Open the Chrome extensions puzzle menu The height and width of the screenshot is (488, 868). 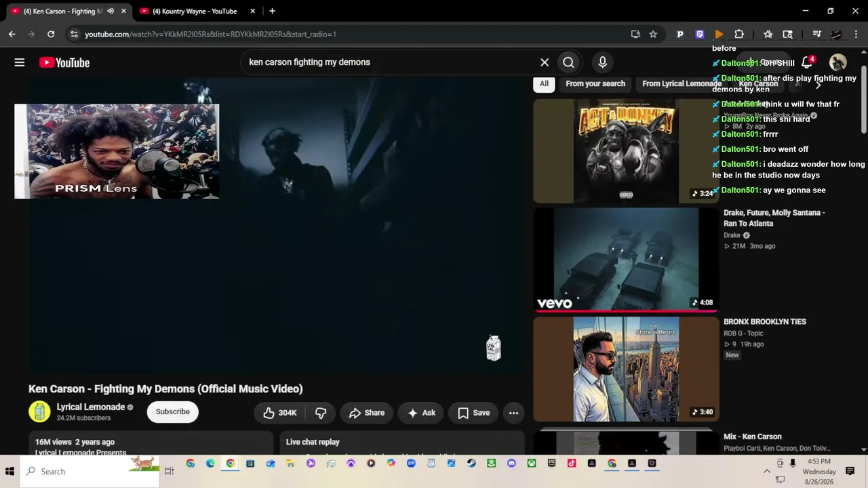click(739, 34)
